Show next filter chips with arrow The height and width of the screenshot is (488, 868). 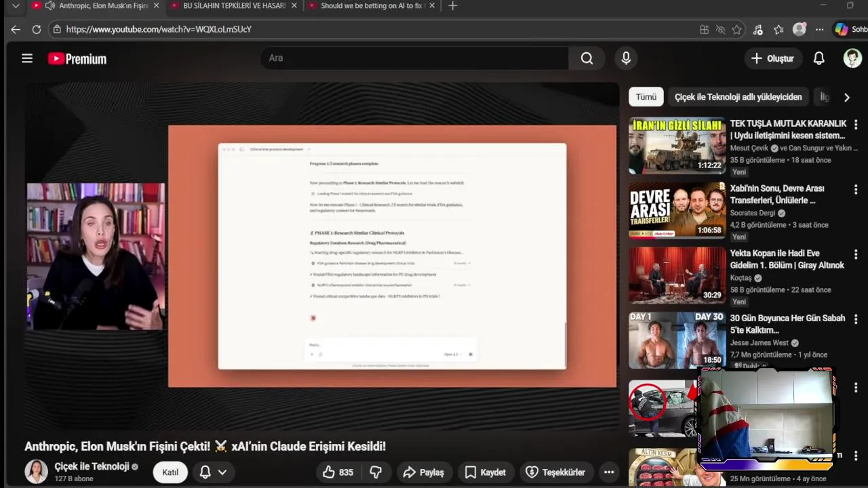(x=846, y=97)
